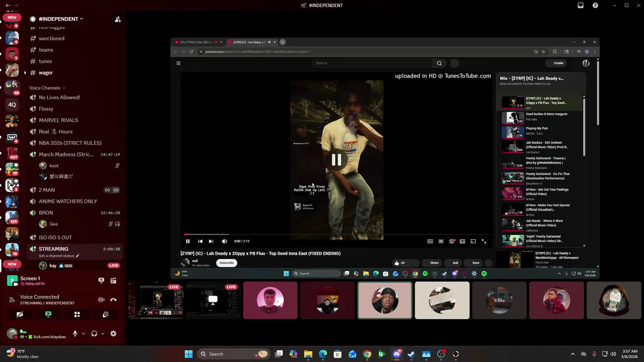Like the video with thumbs up

(x=396, y=263)
